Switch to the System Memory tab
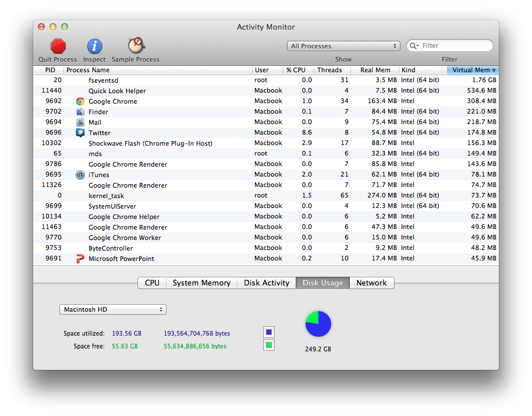 pos(201,283)
